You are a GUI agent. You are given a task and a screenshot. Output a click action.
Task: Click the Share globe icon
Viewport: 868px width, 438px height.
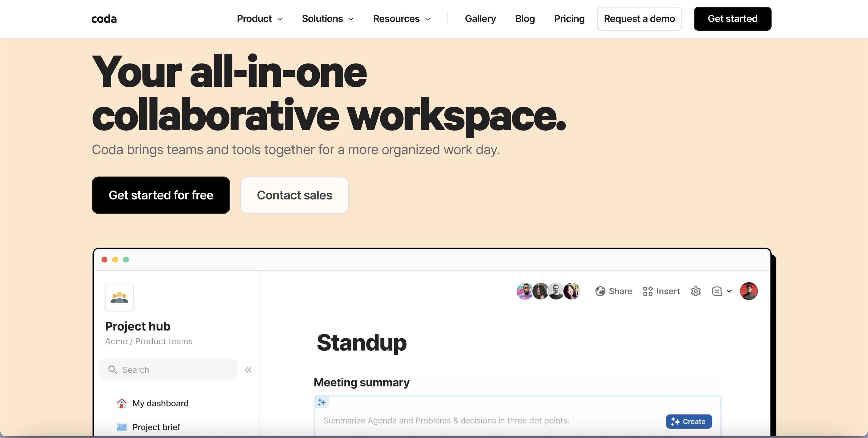pyautogui.click(x=600, y=291)
